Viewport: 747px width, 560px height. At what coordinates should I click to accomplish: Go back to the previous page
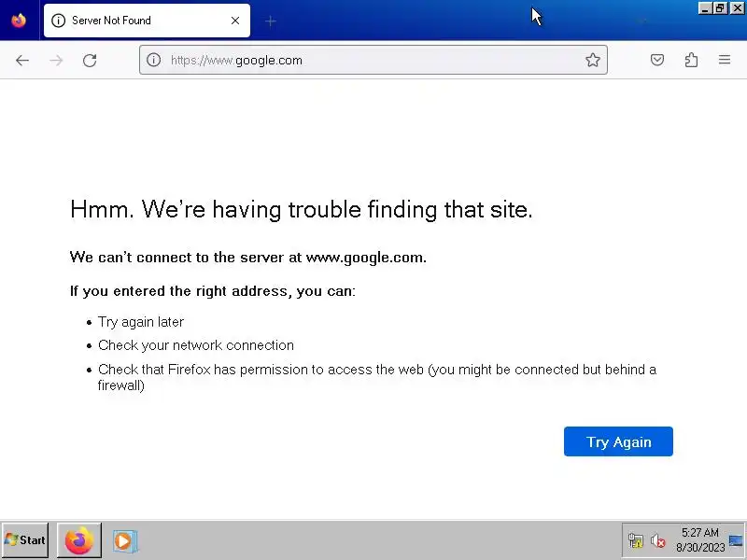pyautogui.click(x=22, y=61)
